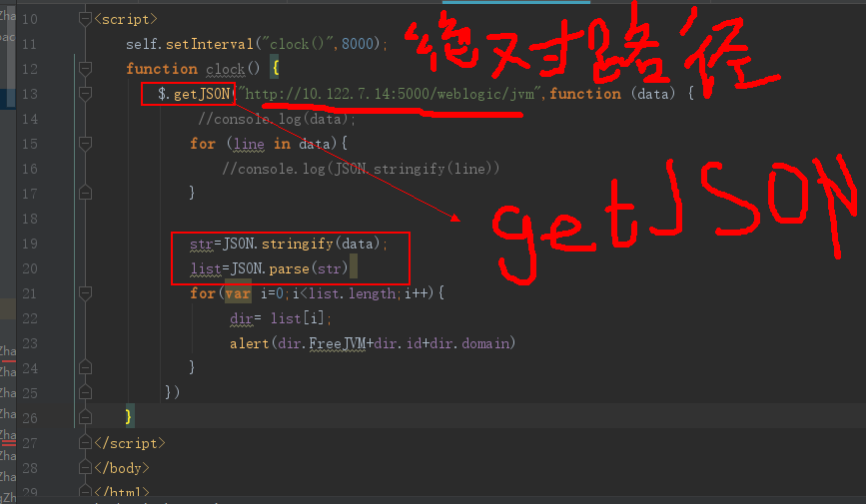Click line number 16 in the gutter
Image resolution: width=866 pixels, height=504 pixels.
click(30, 169)
